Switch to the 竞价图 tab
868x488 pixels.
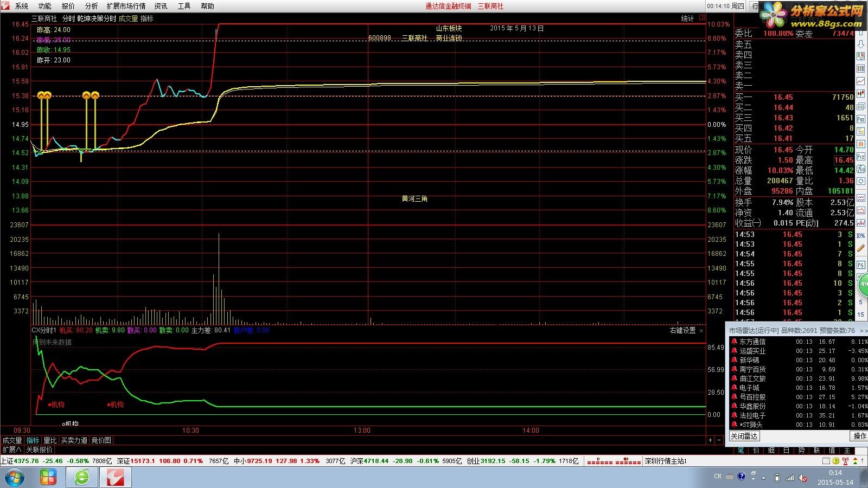[101, 440]
